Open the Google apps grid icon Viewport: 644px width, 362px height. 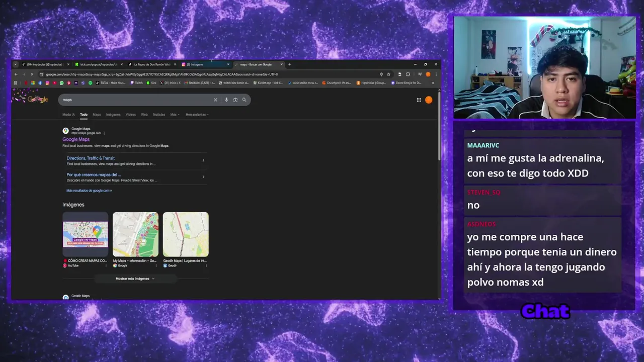419,100
